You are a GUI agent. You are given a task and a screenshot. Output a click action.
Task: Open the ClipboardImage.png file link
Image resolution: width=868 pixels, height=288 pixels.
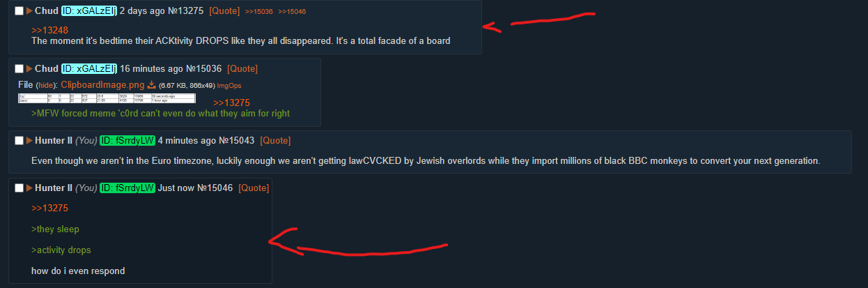(103, 84)
